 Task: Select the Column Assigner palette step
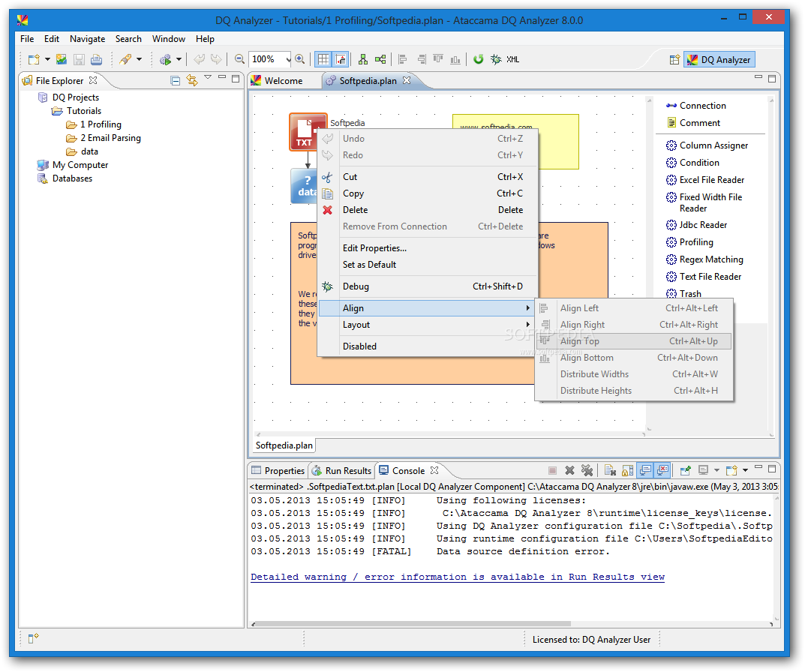707,145
